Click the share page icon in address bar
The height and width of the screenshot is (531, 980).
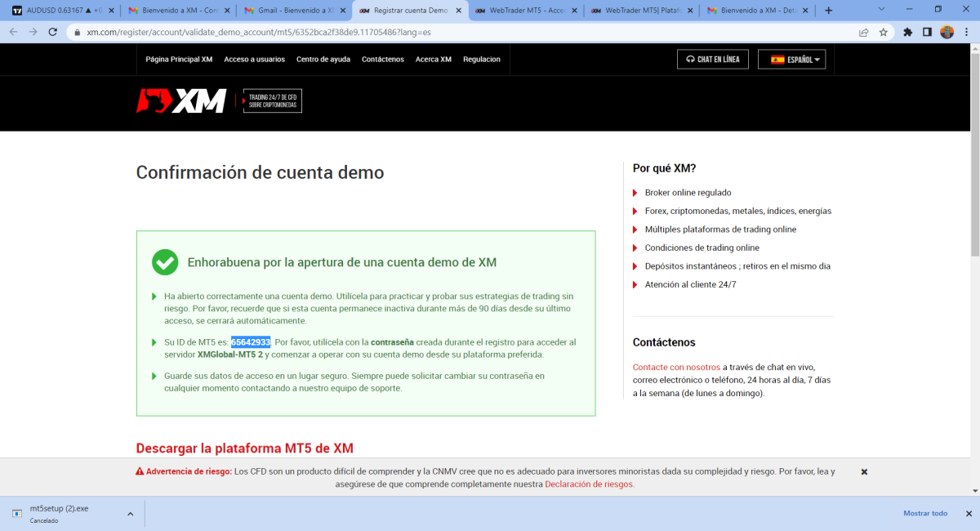[x=864, y=32]
